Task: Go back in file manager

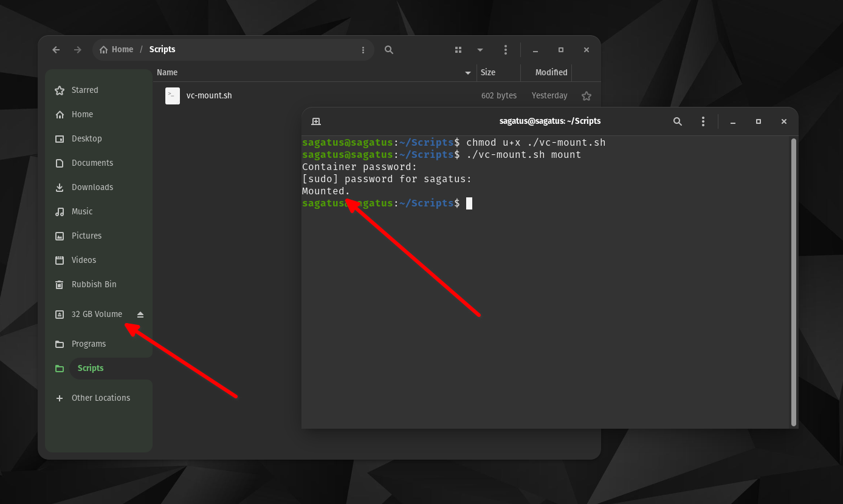Action: 56,50
